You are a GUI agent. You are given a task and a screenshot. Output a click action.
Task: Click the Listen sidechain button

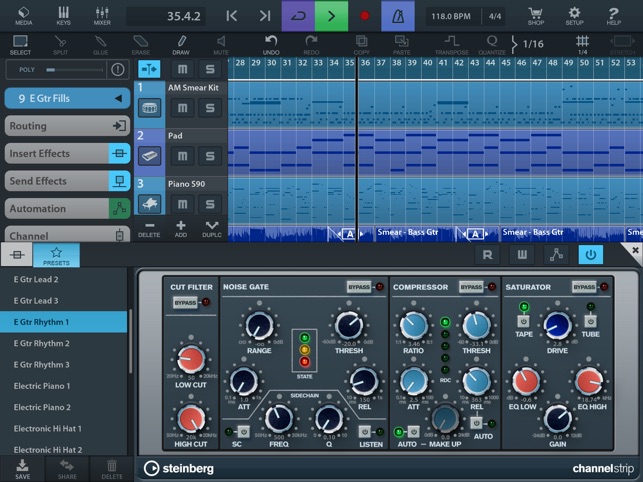click(367, 431)
